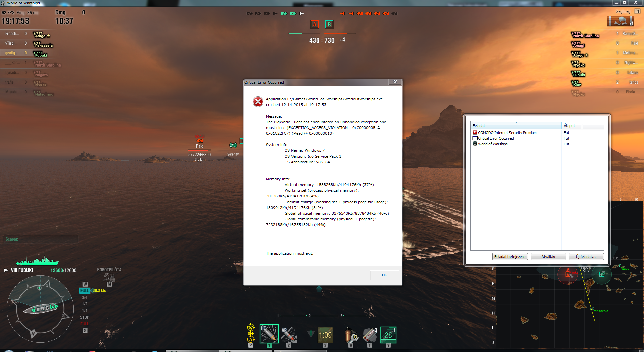Click the battle ribbon achievement icon x1

point(621,21)
